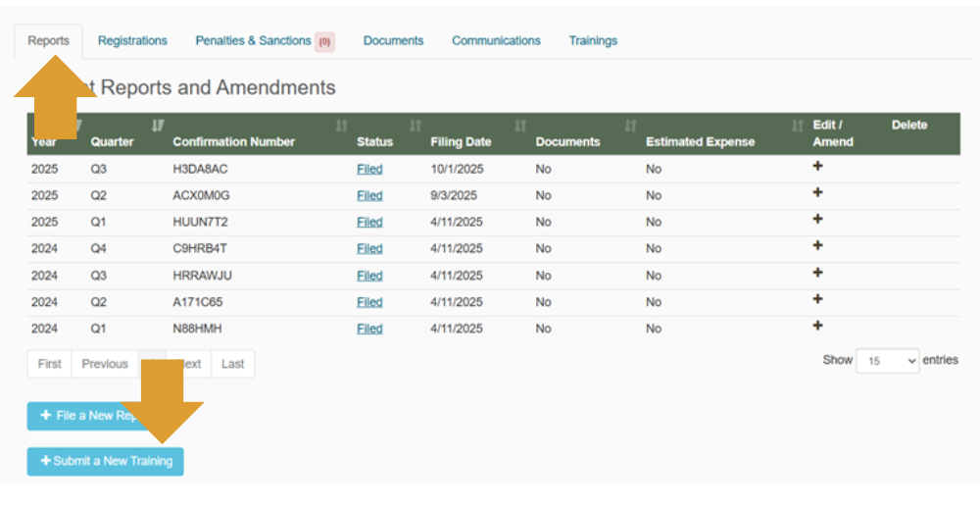Go to First page of results
The image size is (980, 512).
49,364
